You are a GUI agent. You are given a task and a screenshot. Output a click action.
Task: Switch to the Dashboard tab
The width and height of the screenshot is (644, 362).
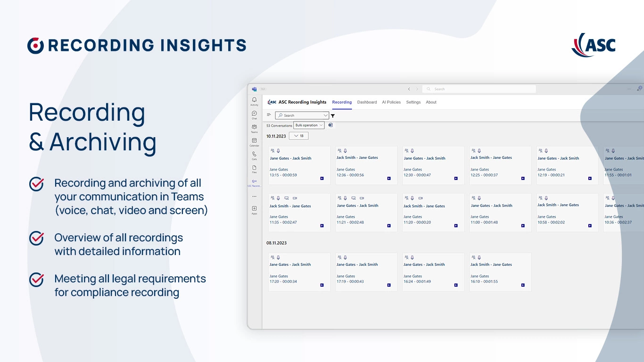(x=367, y=102)
